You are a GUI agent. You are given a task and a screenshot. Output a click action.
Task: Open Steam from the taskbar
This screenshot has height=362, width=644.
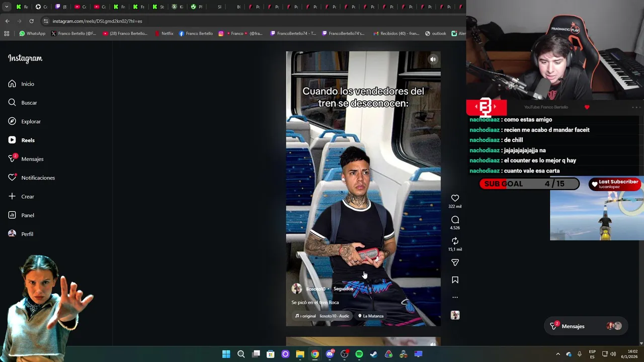tap(374, 354)
